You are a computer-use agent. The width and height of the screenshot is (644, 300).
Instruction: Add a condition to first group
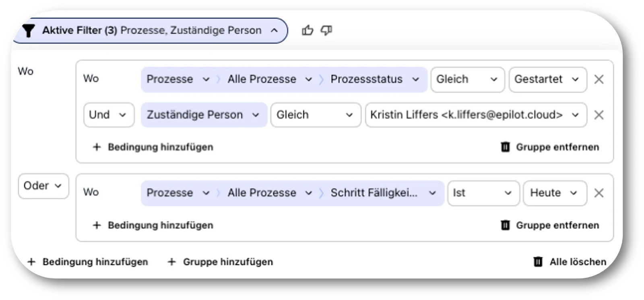point(153,147)
